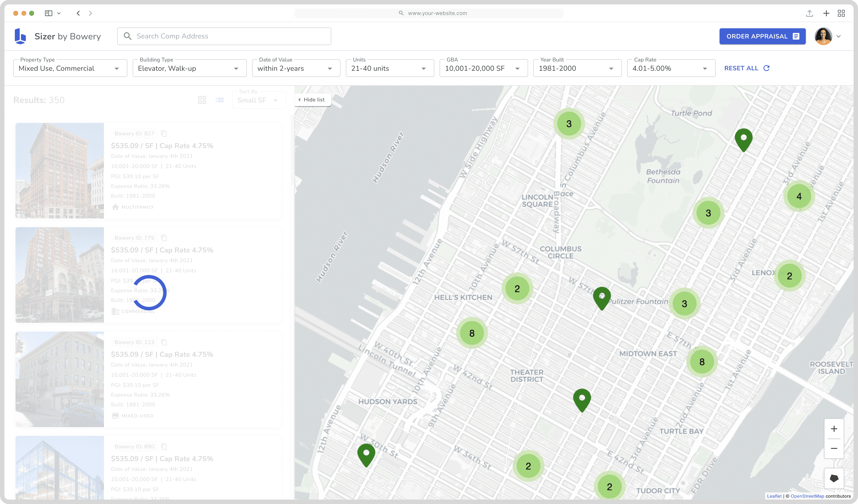Activate the polygon draw tool on map
The image size is (858, 504).
point(834,478)
